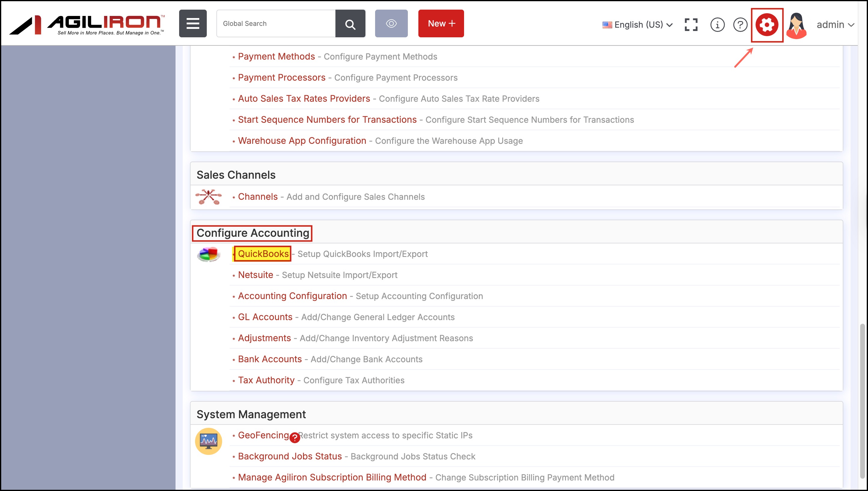Open settings via the red gear icon
The width and height of the screenshot is (868, 491).
click(x=767, y=25)
